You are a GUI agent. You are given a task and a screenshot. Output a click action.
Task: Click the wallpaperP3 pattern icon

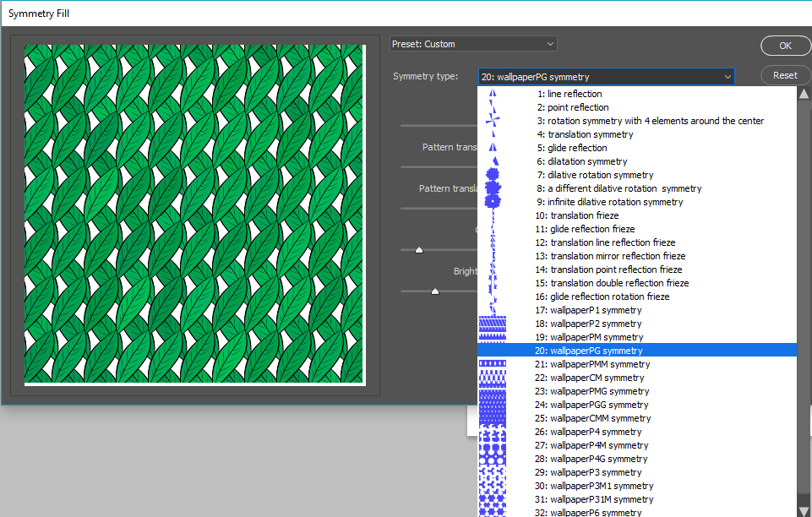point(492,472)
